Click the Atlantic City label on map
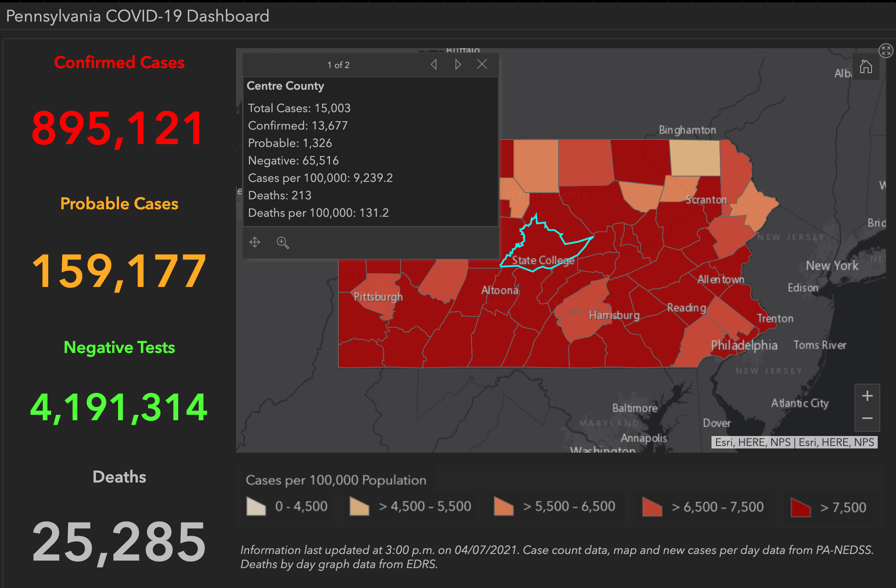896x588 pixels. tap(800, 403)
